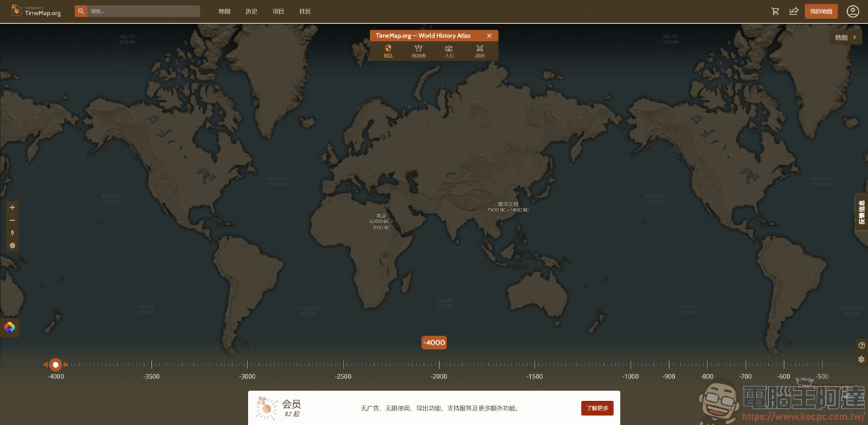
Task: Expand the 地图 layer selector at right
Action: coord(846,38)
